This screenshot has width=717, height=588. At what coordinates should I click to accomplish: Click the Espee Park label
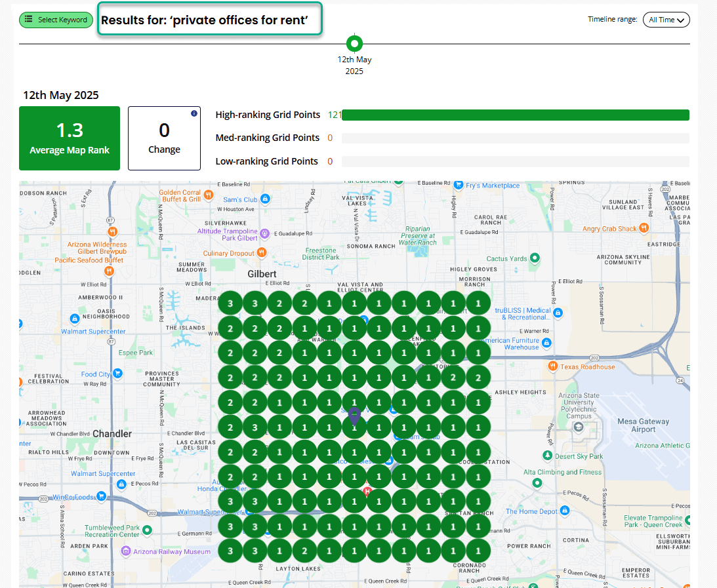[x=136, y=353]
